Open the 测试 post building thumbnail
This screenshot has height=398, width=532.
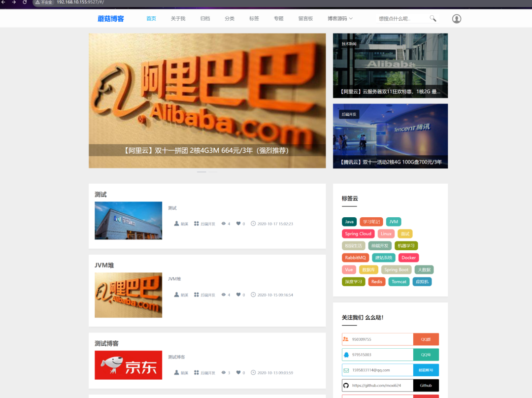128,221
